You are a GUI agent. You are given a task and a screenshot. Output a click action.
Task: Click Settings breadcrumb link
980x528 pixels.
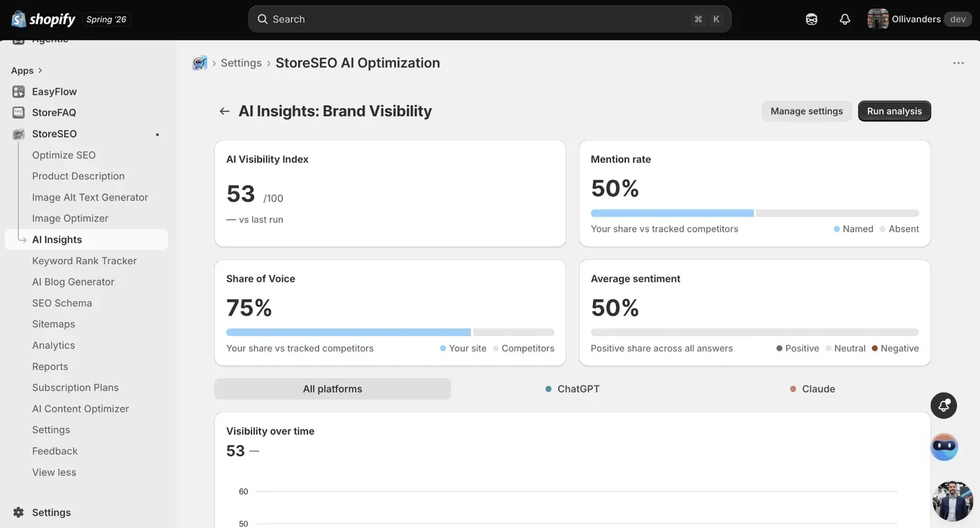(x=241, y=63)
